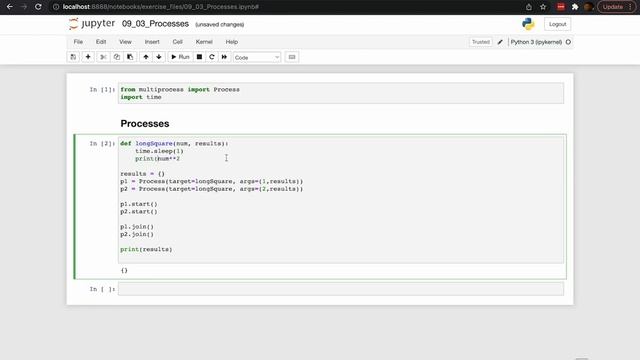Click the In [2] cell prompt
This screenshot has height=360, width=640.
click(102, 144)
